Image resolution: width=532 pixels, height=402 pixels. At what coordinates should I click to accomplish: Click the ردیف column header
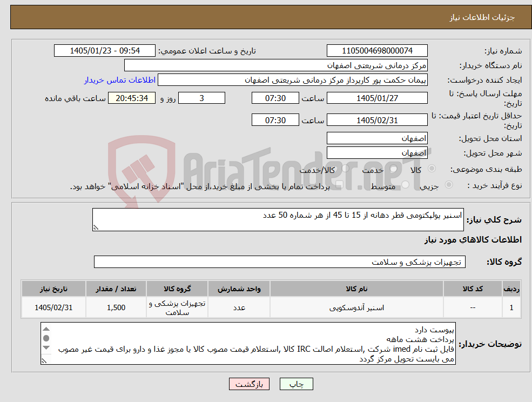pyautogui.click(x=511, y=289)
